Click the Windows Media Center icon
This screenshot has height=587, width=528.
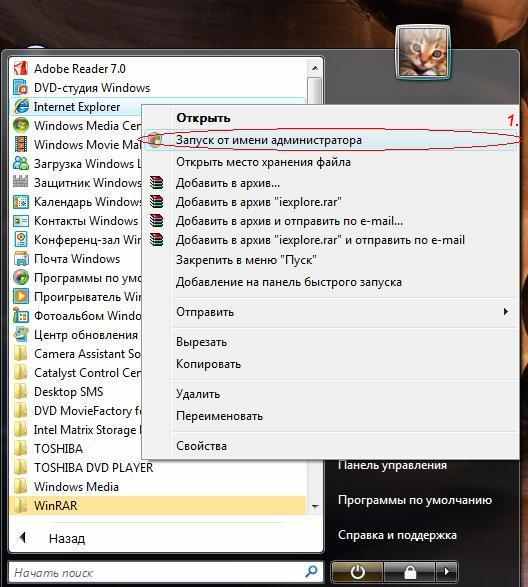point(21,125)
